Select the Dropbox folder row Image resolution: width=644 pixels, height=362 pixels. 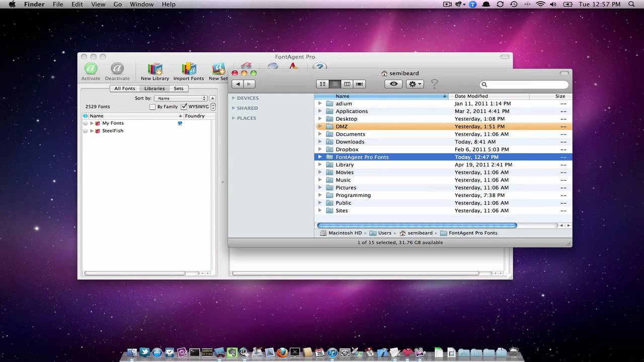coord(443,149)
